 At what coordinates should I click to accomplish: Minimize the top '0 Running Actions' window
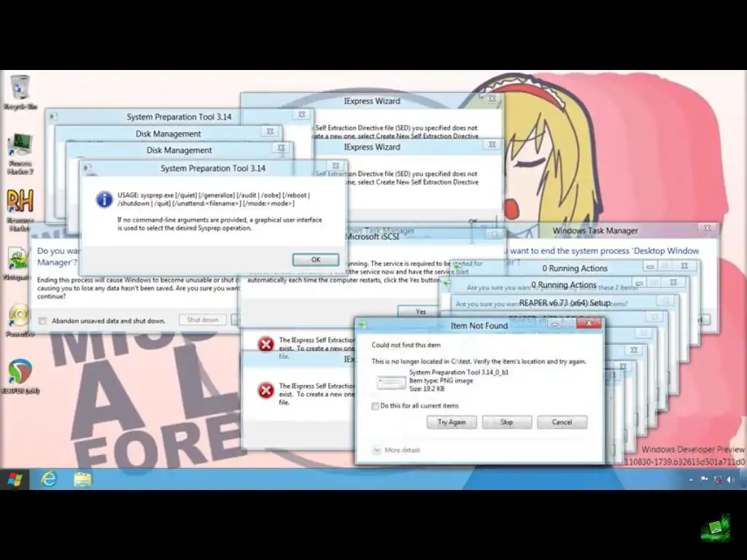[650, 266]
